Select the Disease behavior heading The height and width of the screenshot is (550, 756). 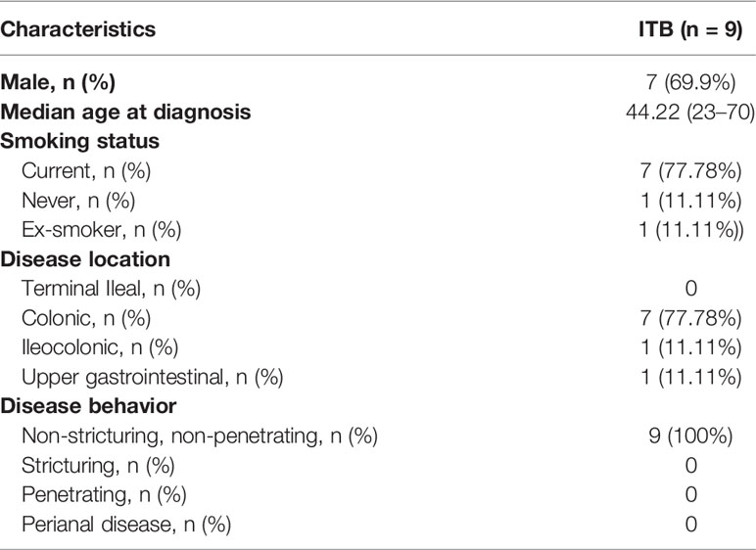click(88, 406)
